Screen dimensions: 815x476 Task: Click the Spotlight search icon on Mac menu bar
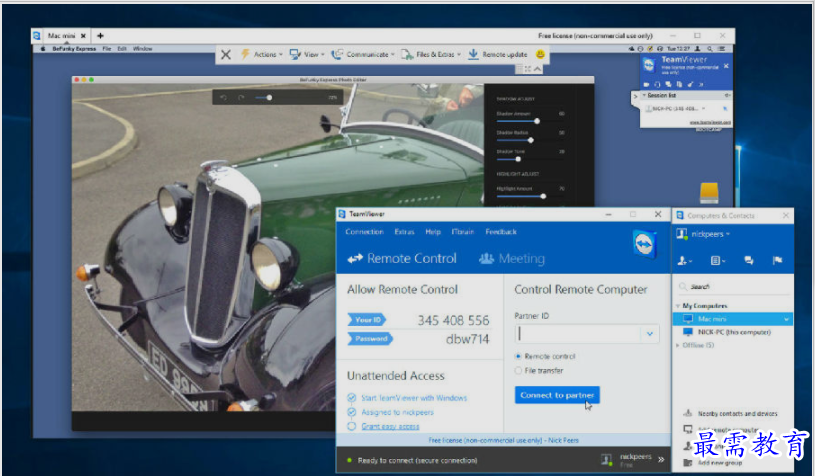[x=709, y=49]
